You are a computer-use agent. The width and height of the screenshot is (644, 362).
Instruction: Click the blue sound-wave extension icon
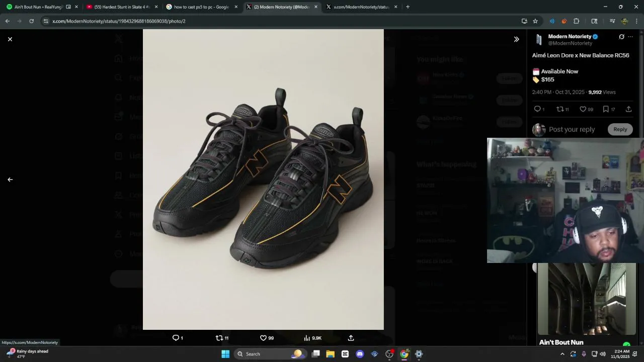pos(552,21)
